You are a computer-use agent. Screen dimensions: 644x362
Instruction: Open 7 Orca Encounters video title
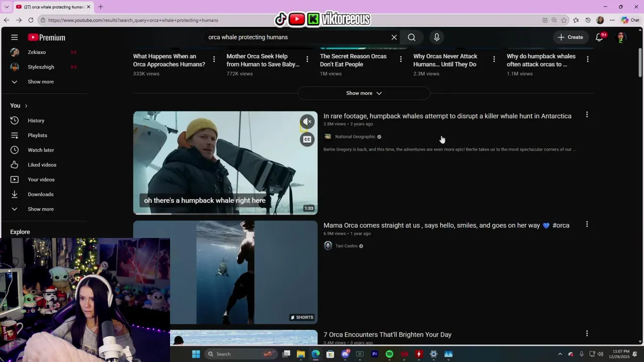(x=387, y=335)
